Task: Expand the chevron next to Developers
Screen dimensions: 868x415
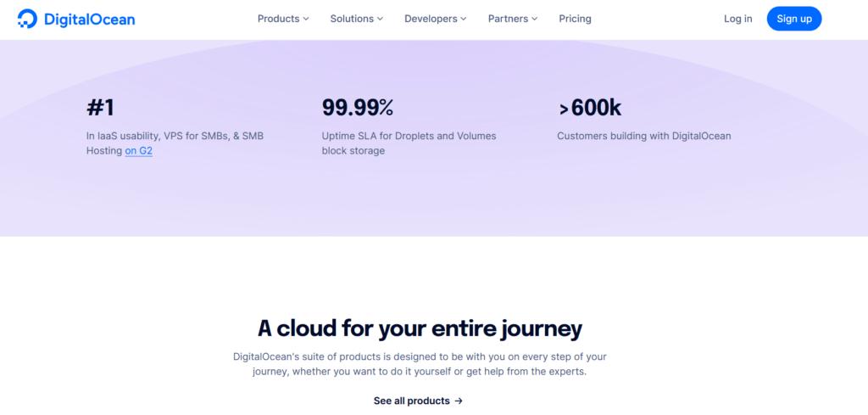Action: pos(464,19)
